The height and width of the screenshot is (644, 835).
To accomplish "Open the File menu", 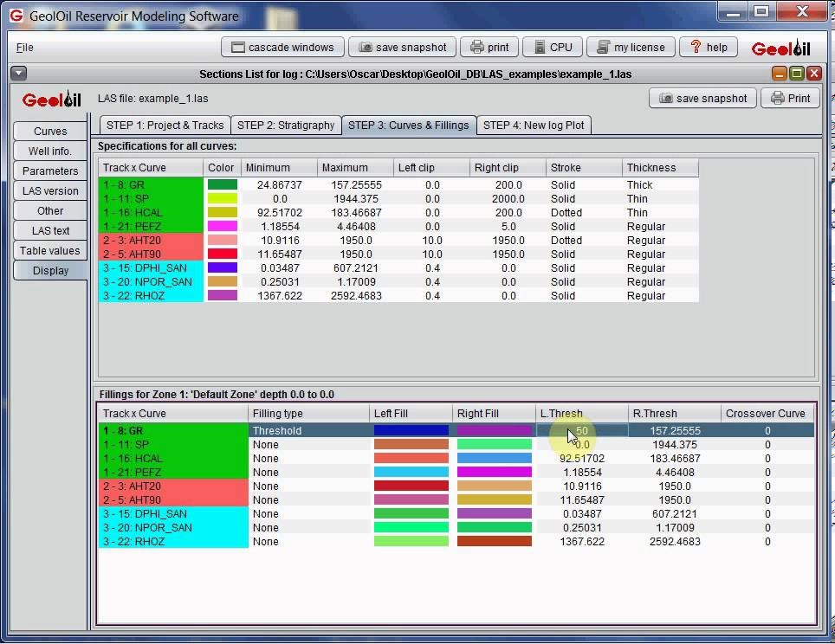I will point(25,48).
